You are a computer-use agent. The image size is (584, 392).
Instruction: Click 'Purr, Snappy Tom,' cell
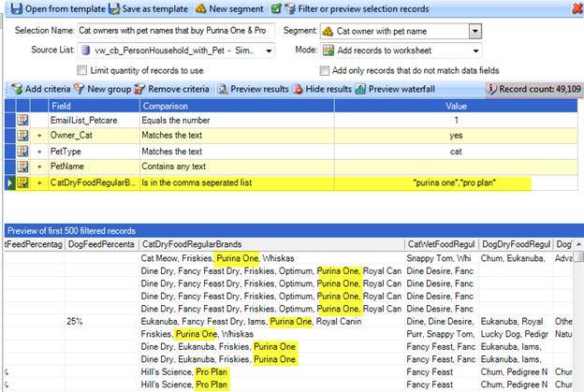click(x=442, y=334)
